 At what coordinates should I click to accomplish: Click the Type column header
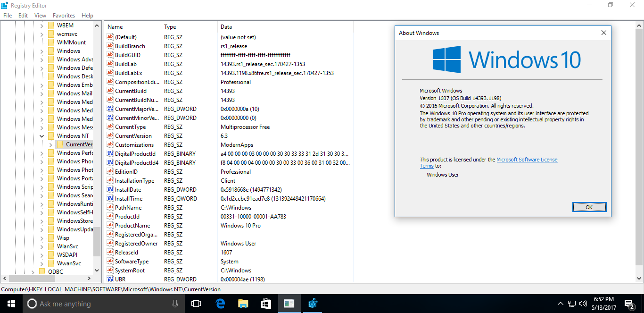tap(189, 27)
